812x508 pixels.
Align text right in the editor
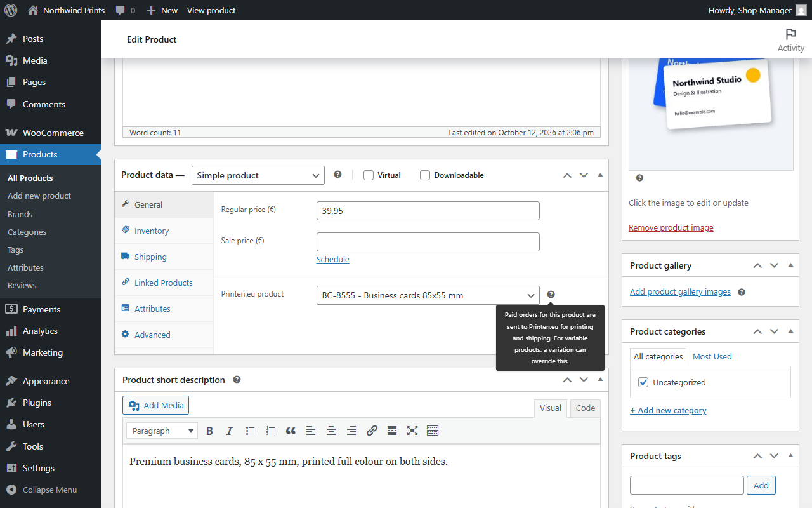click(x=351, y=431)
